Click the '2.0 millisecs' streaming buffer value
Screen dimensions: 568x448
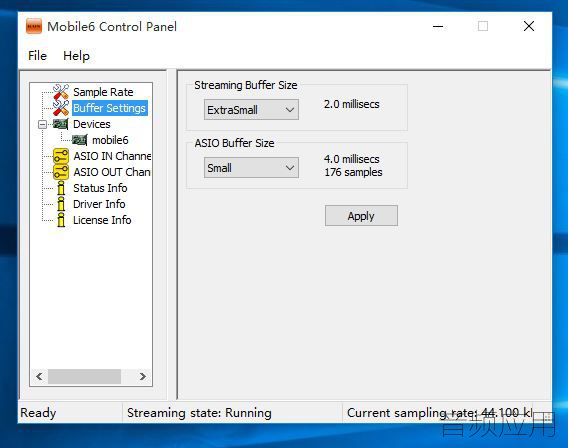351,104
